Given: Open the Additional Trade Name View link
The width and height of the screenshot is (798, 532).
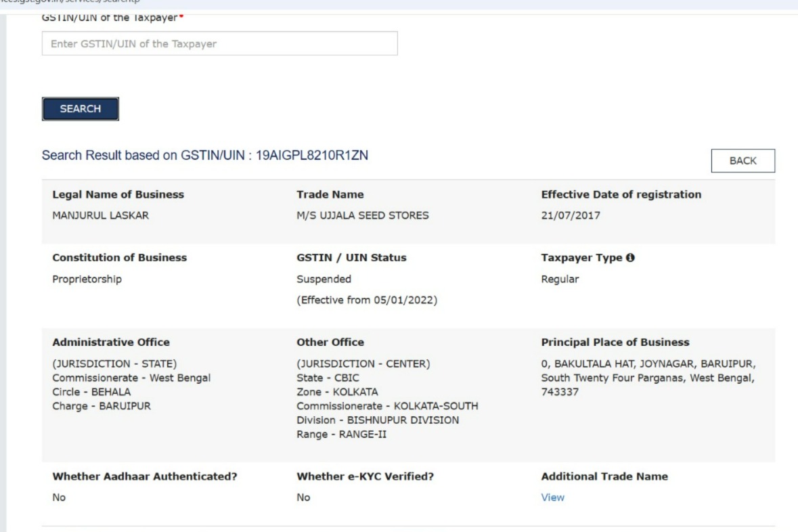Looking at the screenshot, I should [552, 497].
